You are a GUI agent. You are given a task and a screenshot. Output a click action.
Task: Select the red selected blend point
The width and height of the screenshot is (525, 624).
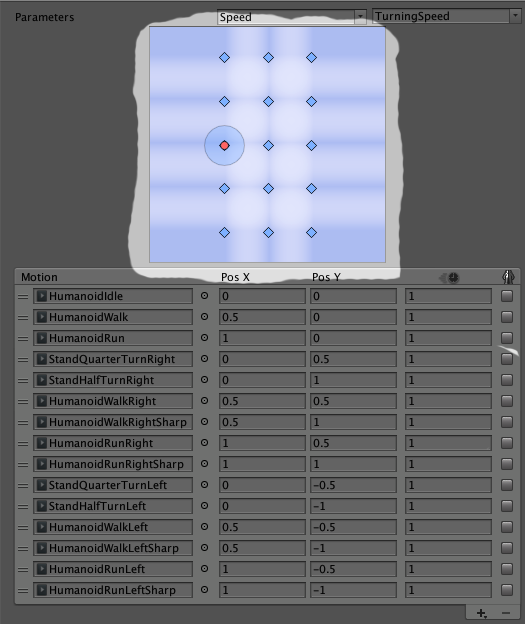pos(224,146)
